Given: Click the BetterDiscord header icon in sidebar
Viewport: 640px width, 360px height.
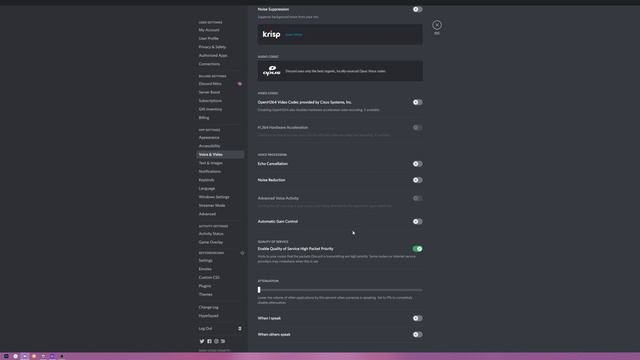Looking at the screenshot, I should coord(242,253).
